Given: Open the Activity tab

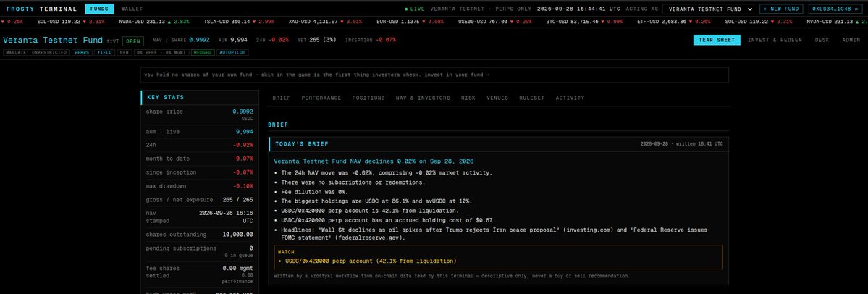Looking at the screenshot, I should pos(570,98).
